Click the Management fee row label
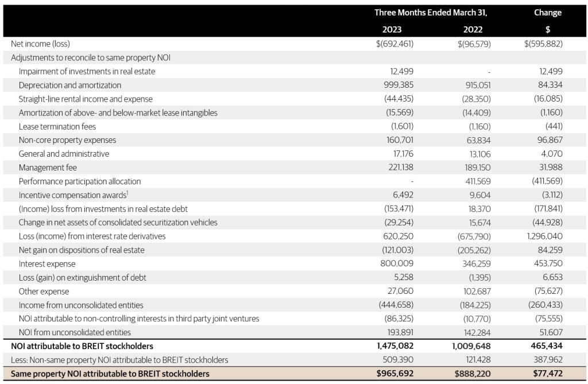588x384 pixels. click(48, 168)
